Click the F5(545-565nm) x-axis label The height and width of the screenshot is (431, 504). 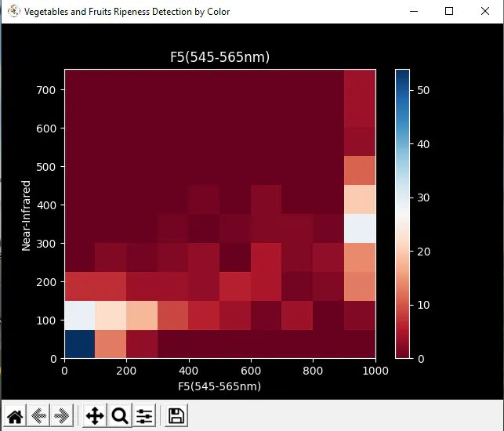coord(219,386)
